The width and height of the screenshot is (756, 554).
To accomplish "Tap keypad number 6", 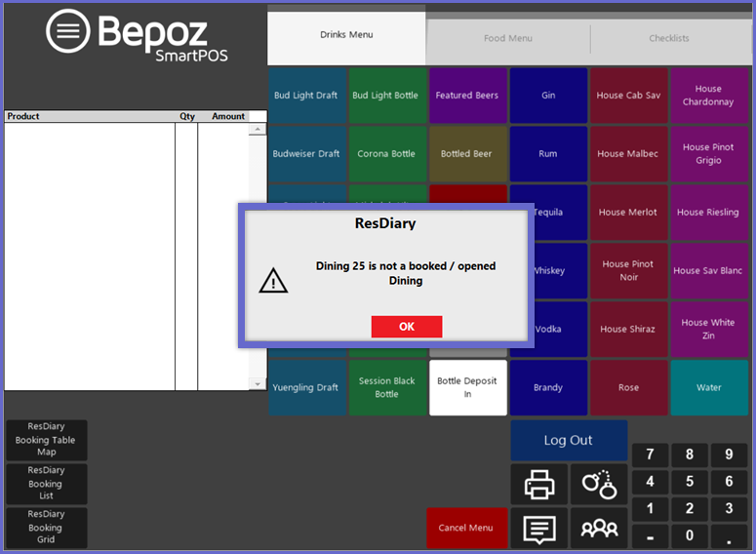I will coord(729,482).
